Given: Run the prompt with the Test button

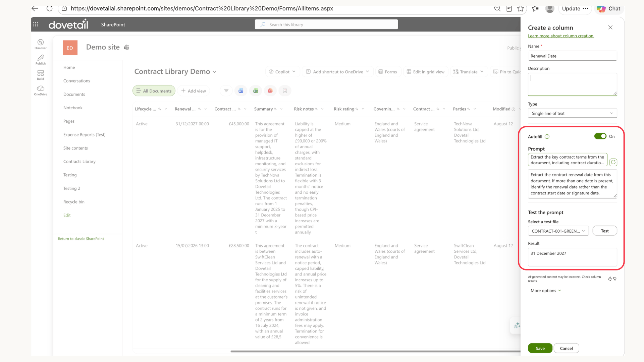Looking at the screenshot, I should 605,231.
